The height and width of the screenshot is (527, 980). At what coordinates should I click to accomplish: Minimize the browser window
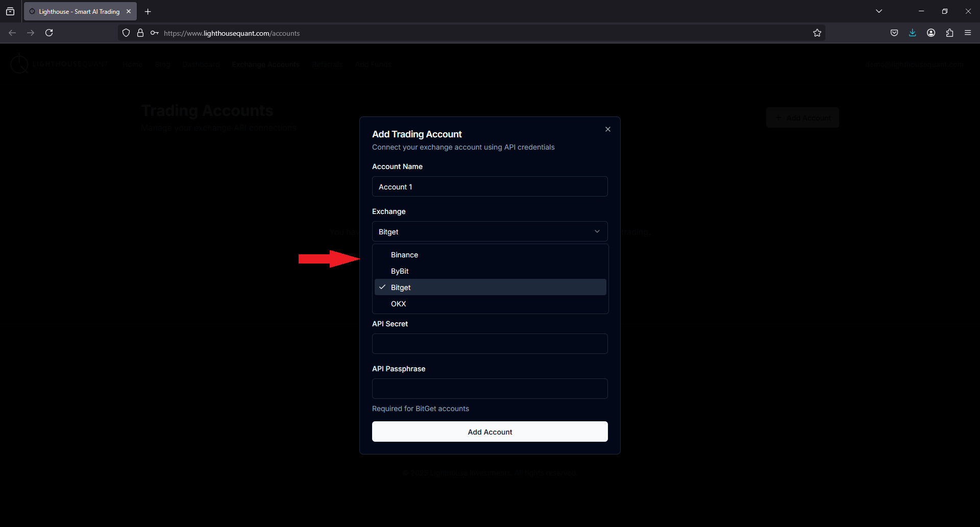[921, 11]
